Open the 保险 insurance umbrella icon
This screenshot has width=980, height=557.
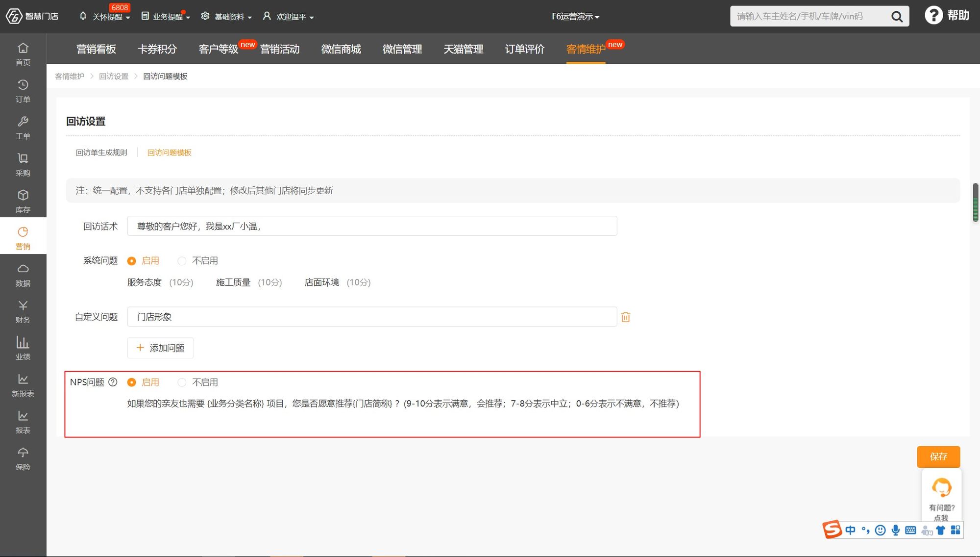tap(23, 458)
